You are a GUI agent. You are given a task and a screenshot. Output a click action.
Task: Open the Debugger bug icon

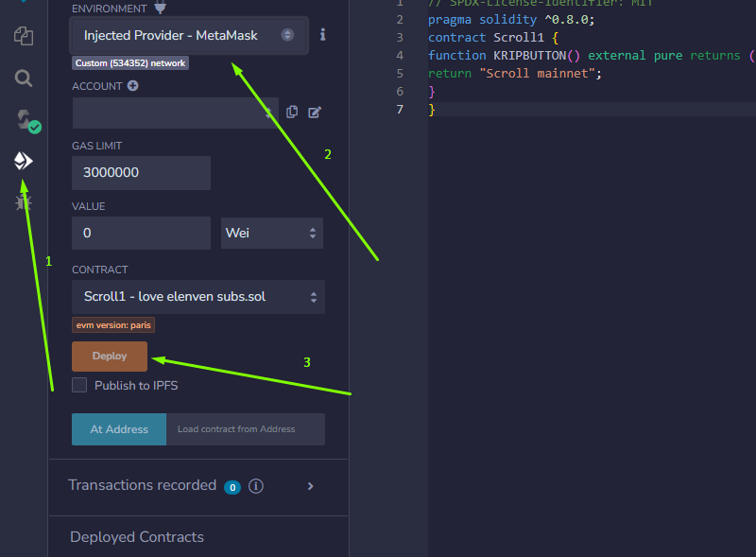coord(23,202)
